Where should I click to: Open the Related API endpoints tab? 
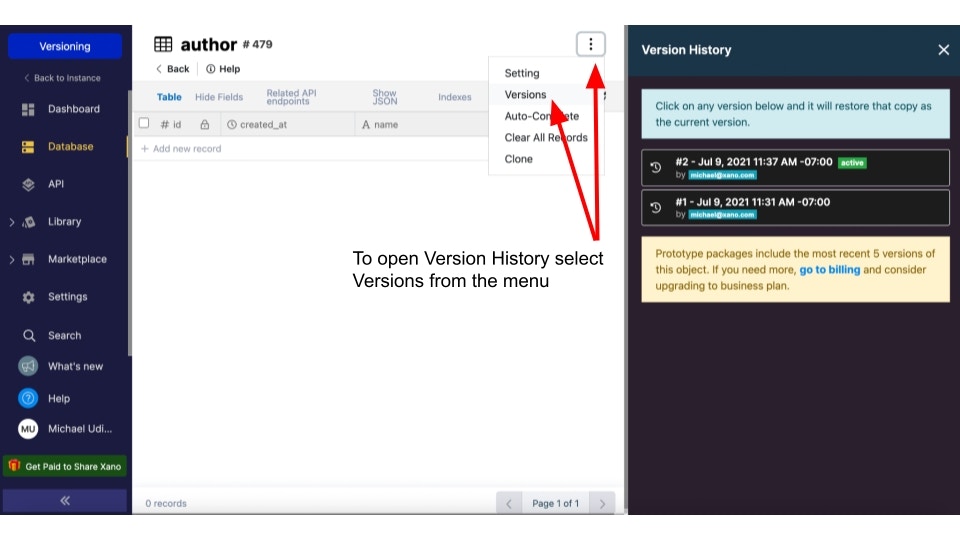point(291,97)
